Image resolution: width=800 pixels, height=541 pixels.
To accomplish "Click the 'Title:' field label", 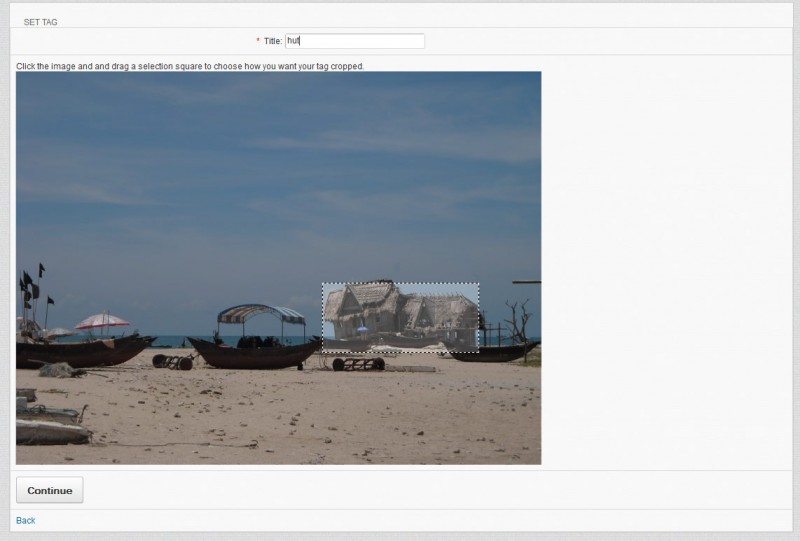I will (273, 41).
